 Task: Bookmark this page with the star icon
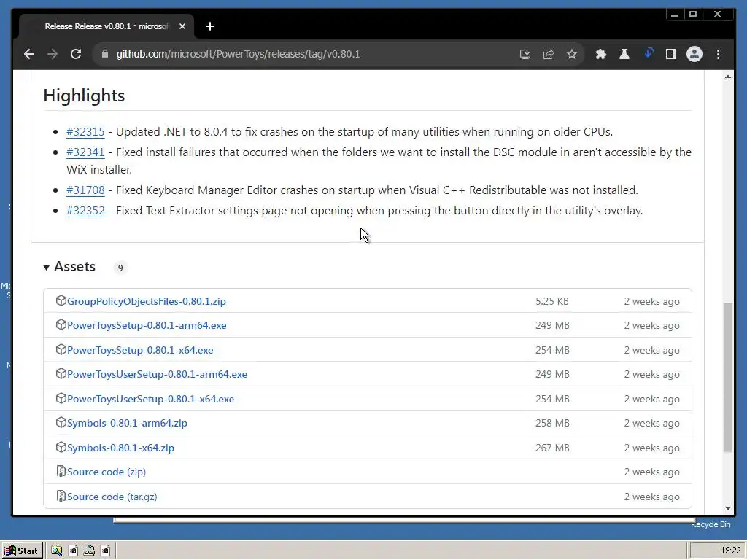click(572, 54)
